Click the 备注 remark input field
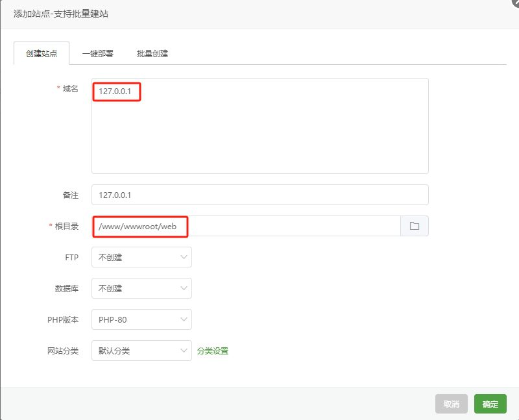Screen dimensions: 519x420 pyautogui.click(x=259, y=194)
